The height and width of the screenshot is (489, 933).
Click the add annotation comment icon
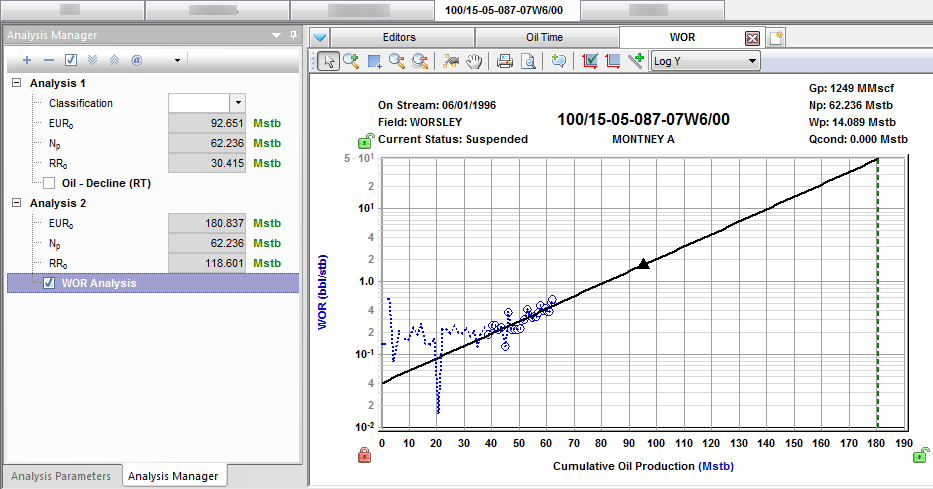558,61
